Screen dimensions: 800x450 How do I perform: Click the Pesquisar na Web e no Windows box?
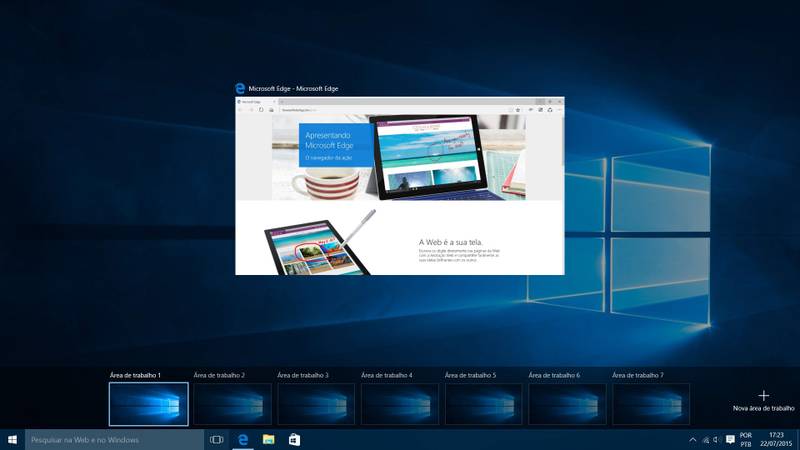(x=114, y=440)
